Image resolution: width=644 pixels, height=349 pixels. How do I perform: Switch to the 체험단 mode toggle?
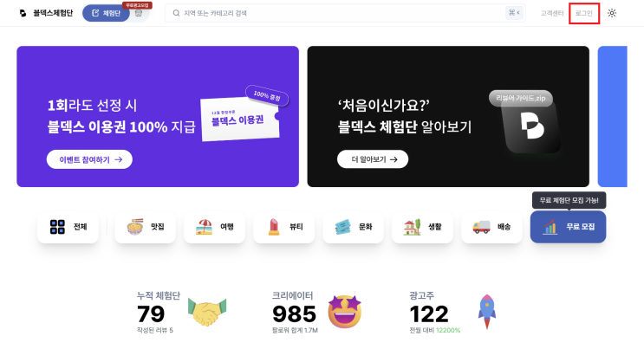(106, 13)
